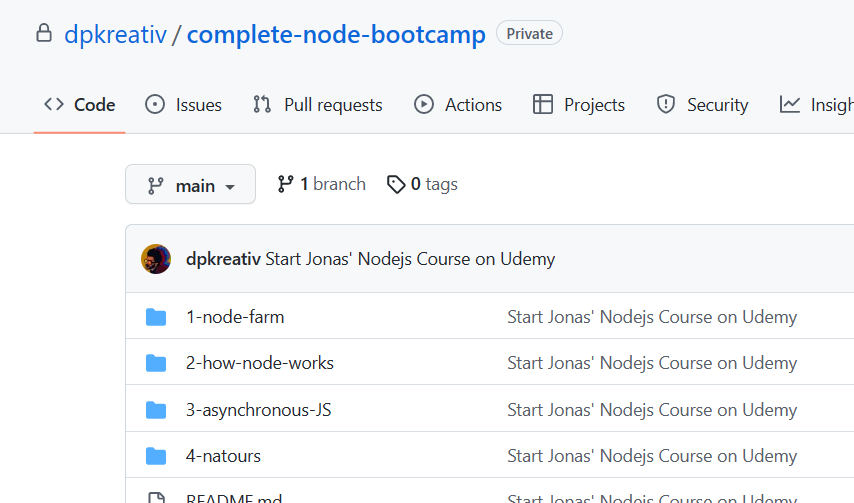Open latest commit message in header row
The height and width of the screenshot is (503, 854).
coord(410,259)
